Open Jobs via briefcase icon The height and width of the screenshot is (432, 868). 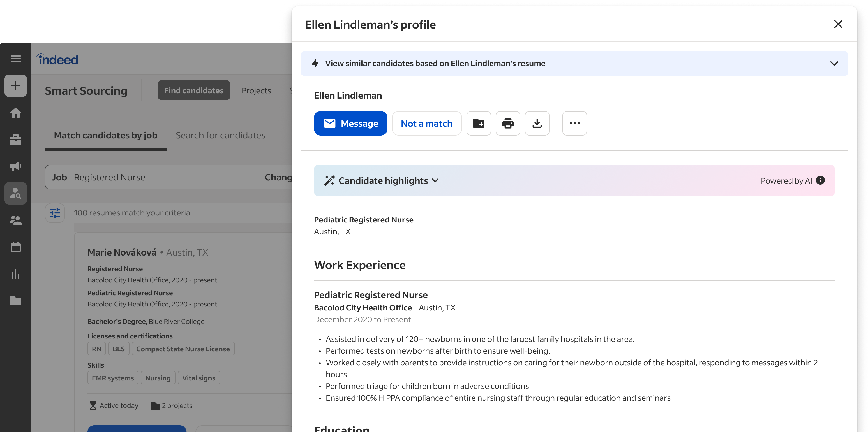(x=15, y=140)
